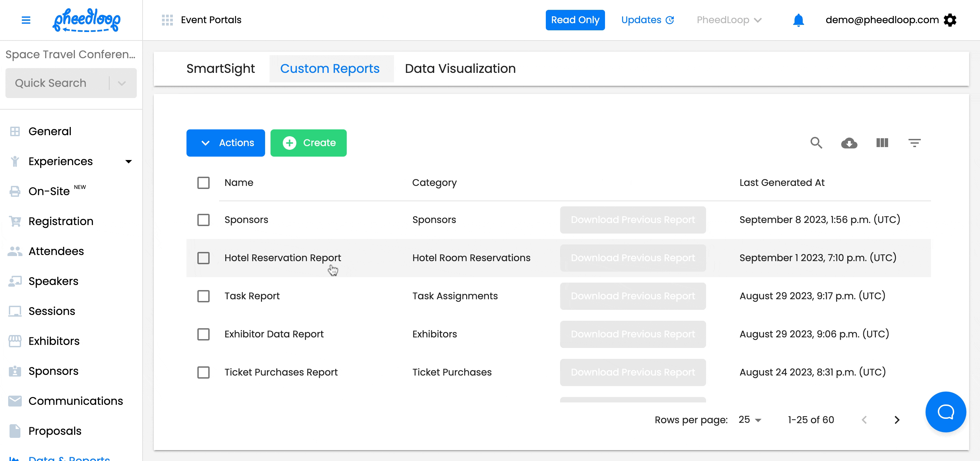
Task: Toggle the hamburger sidebar menu
Action: tap(26, 20)
